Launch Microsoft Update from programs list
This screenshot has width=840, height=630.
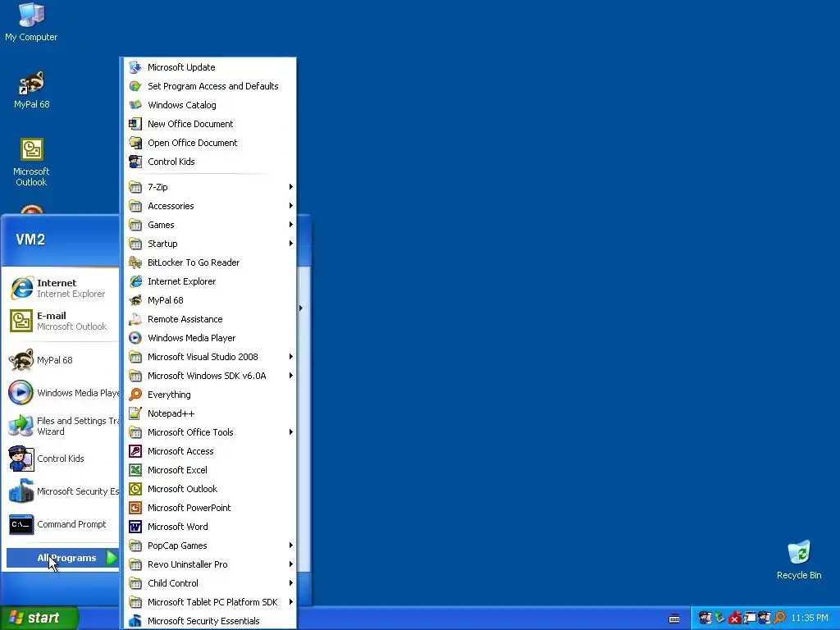pos(209,67)
